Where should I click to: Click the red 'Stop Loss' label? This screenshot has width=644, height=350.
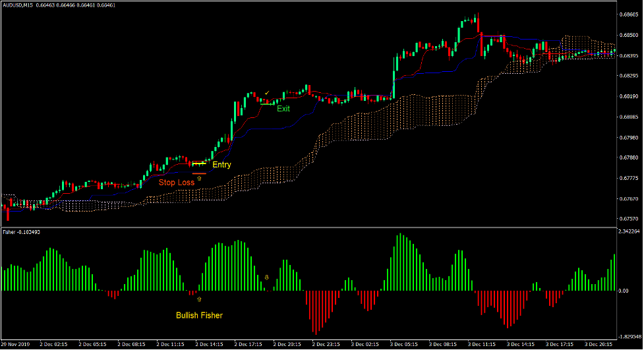[177, 183]
